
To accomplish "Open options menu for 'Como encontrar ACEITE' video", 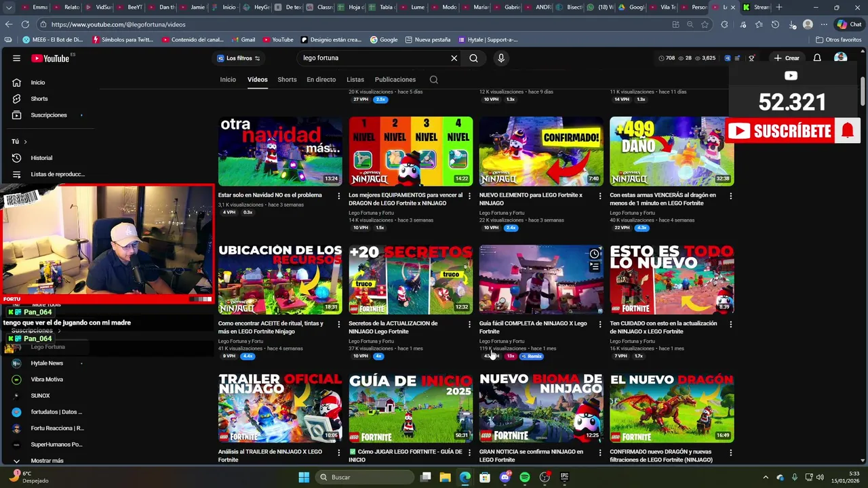I will tap(339, 324).
